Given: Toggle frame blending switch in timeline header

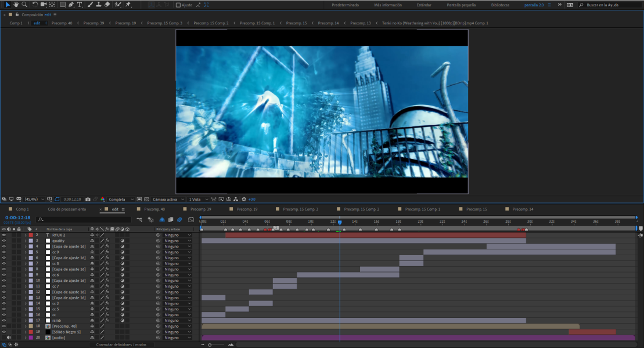Looking at the screenshot, I should [171, 220].
